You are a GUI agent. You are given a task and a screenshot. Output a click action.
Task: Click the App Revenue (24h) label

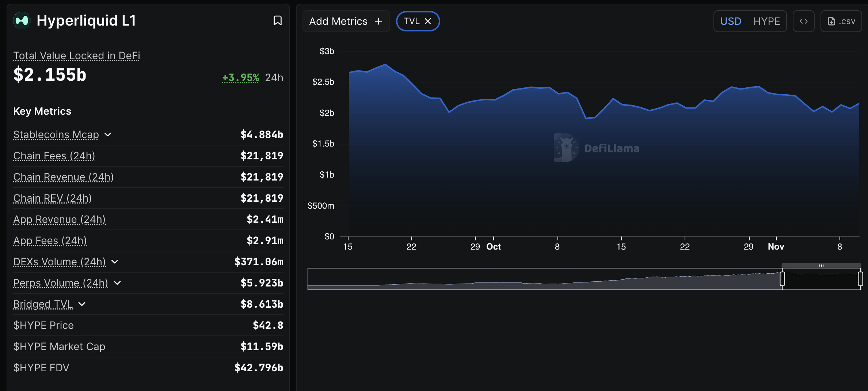point(60,219)
